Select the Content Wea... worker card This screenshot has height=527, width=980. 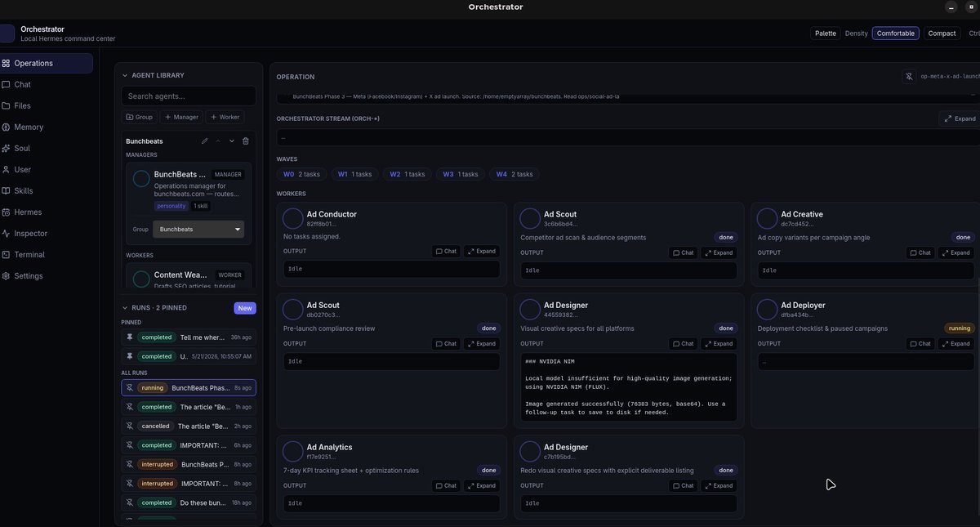[189, 276]
